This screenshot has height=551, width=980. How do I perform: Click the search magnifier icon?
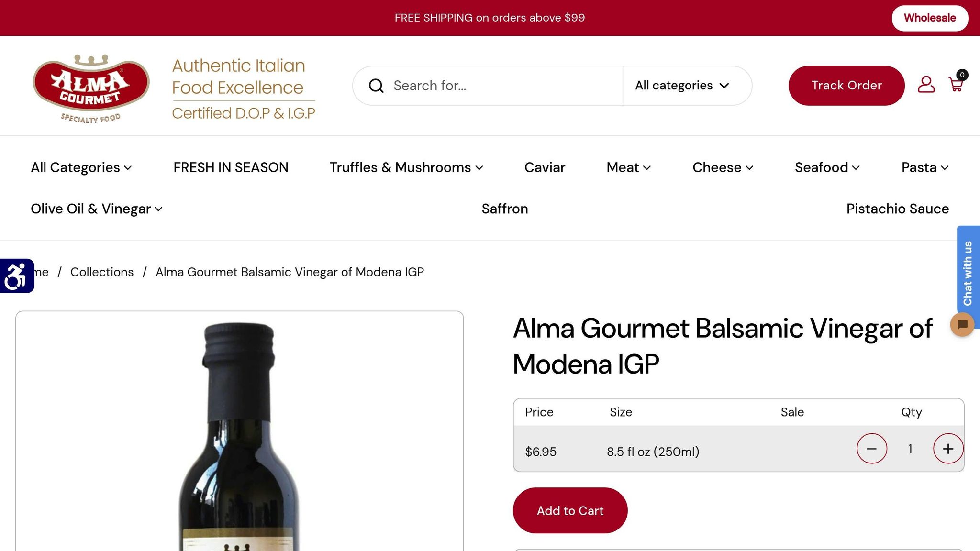click(x=376, y=86)
